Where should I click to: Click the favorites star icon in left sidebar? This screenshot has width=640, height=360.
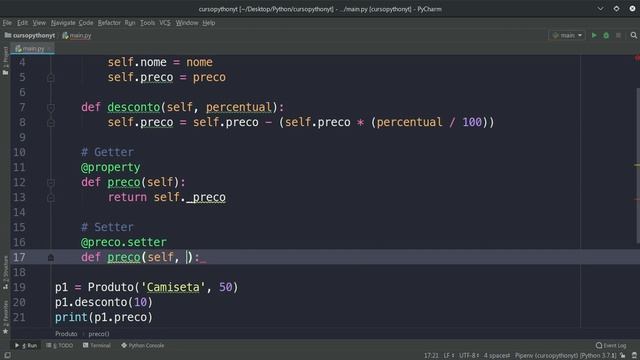coord(5,331)
